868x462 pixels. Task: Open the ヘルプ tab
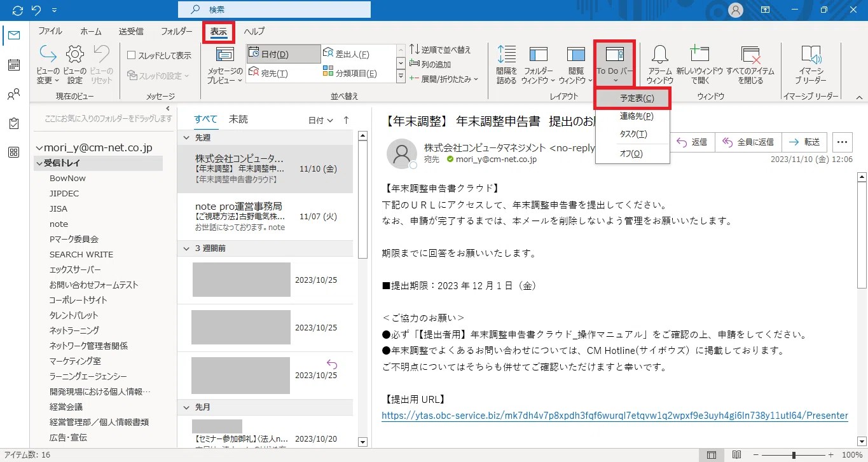point(254,31)
